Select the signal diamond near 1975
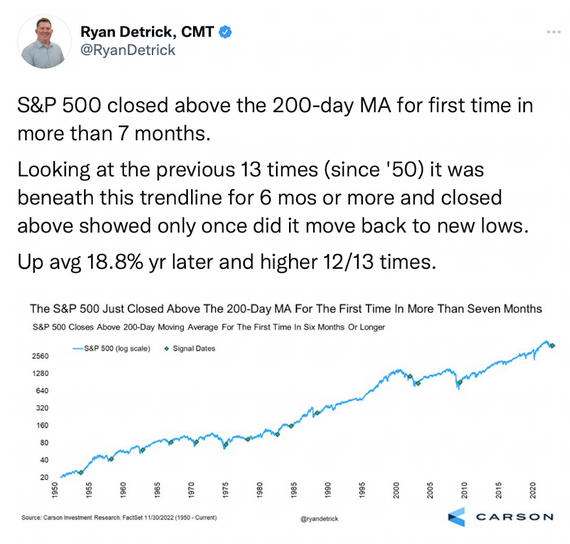 tap(225, 444)
